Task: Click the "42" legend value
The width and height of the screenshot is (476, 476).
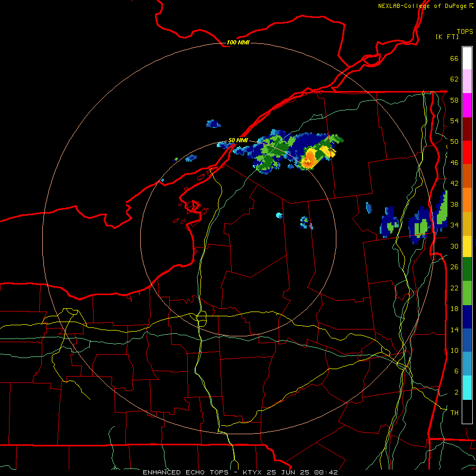Action: [454, 184]
